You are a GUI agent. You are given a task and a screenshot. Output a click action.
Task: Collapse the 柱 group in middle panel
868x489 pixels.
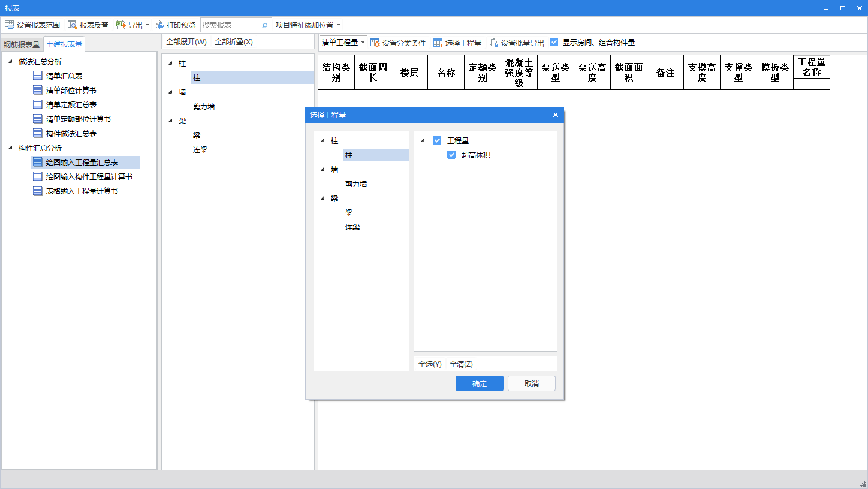click(x=171, y=63)
